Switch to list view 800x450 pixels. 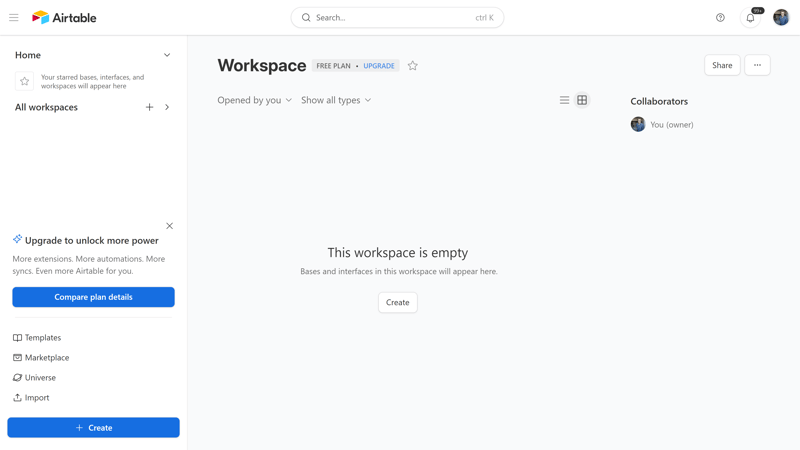[564, 100]
